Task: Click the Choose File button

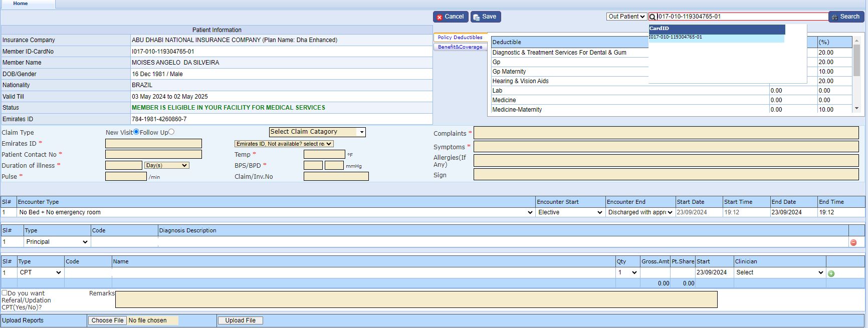Action: point(107,320)
